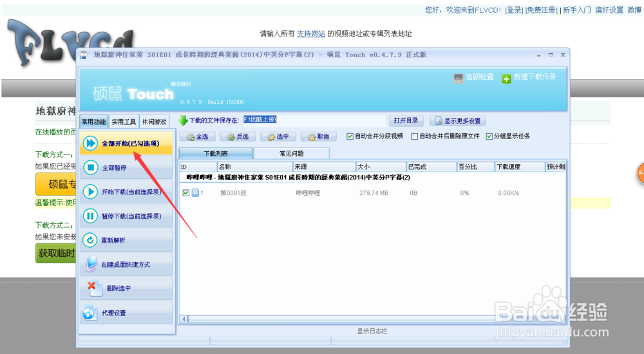Show the log panel (显示日志栏)
Image resolution: width=644 pixels, height=354 pixels.
point(372,331)
